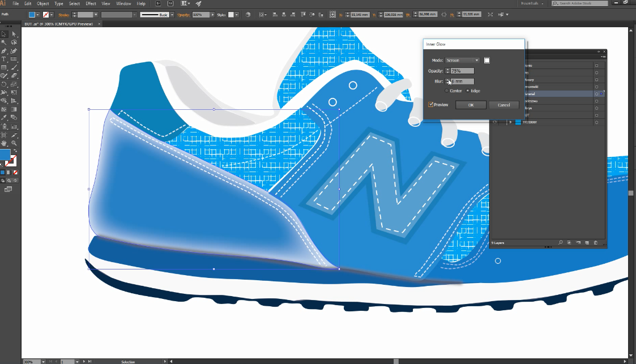This screenshot has height=364, width=636.
Task: Select the Scale tool
Action: 14,84
